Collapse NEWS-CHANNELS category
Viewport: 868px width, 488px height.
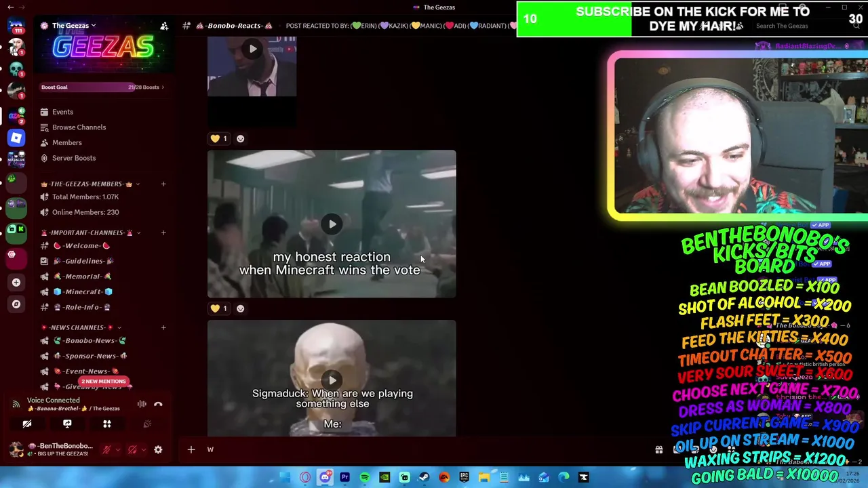pos(119,327)
